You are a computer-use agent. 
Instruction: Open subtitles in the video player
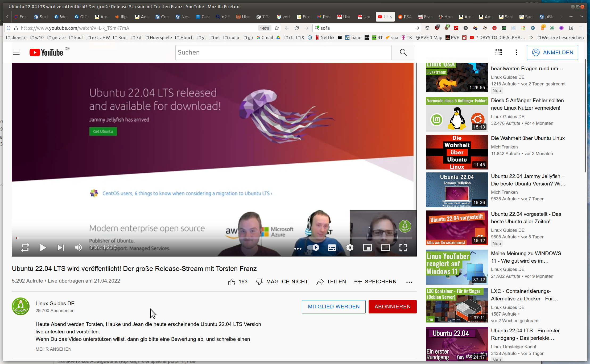pos(332,247)
